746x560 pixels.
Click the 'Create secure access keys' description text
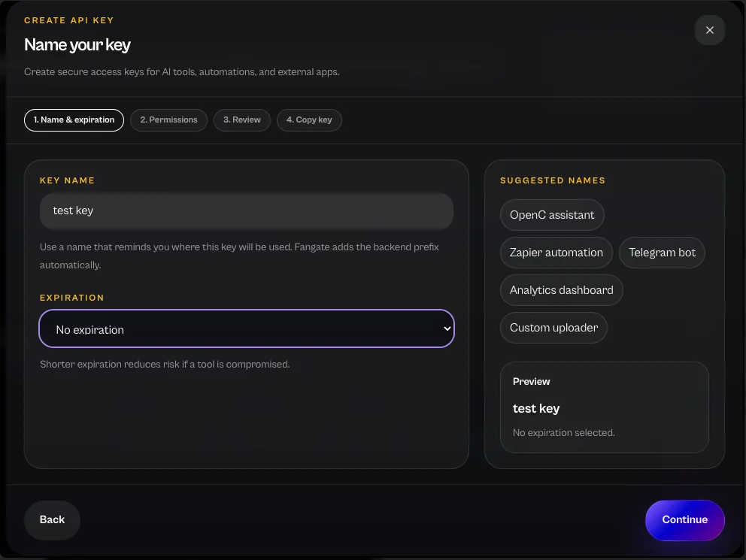click(x=182, y=71)
